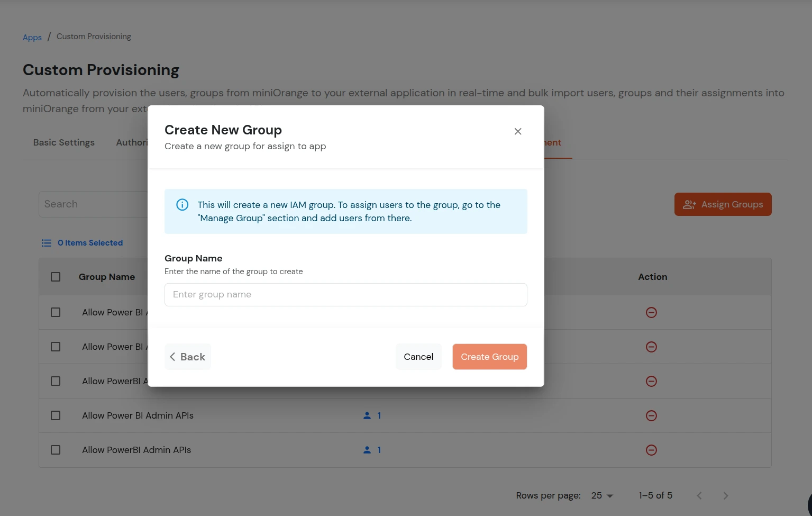
Task: Click the back chevron in the dialog
Action: pos(172,357)
